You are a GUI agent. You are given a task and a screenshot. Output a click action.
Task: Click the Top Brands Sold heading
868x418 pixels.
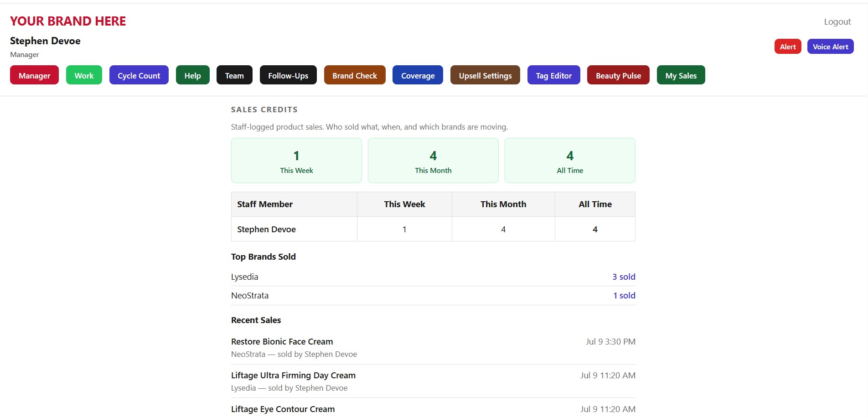pyautogui.click(x=263, y=256)
